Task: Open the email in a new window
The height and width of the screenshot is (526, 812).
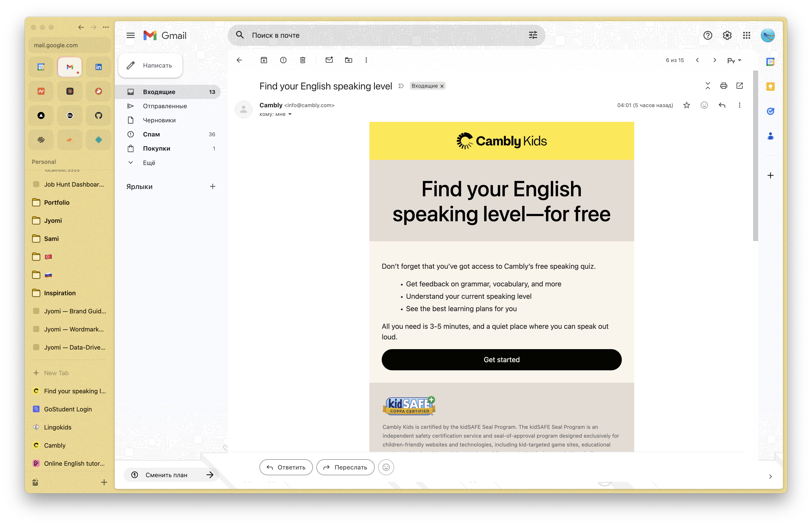Action: click(740, 86)
